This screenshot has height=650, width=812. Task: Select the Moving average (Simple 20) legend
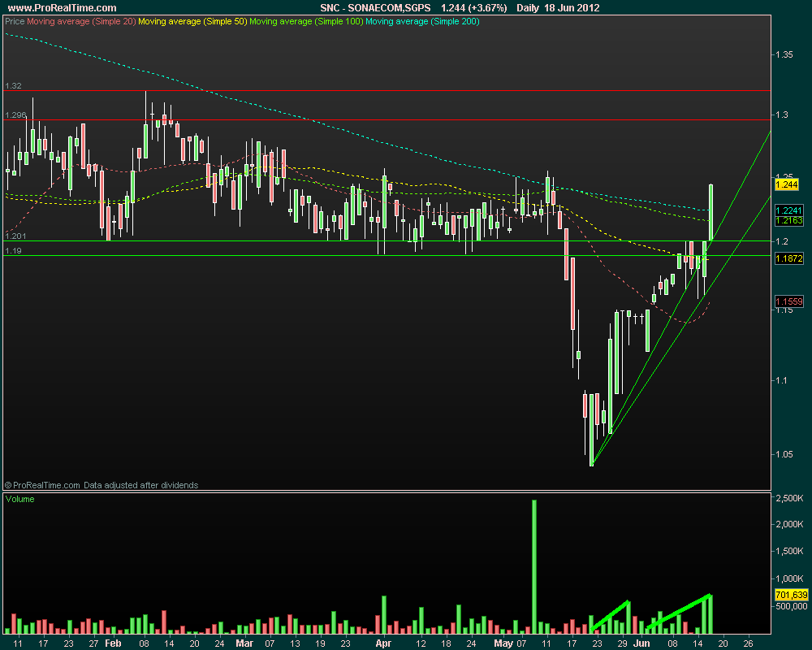coord(81,21)
